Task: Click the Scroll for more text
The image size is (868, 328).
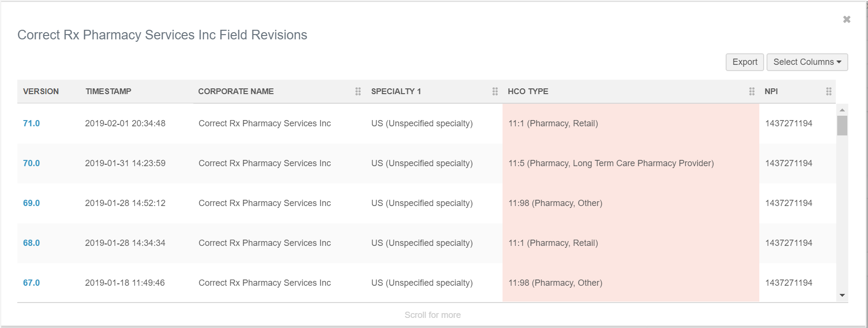Action: point(432,315)
